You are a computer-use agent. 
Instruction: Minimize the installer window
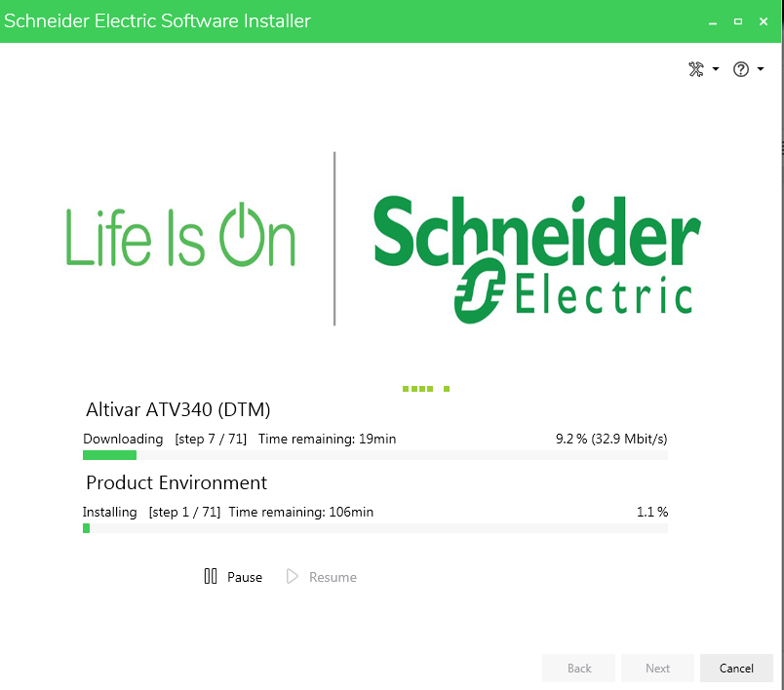coord(713,22)
